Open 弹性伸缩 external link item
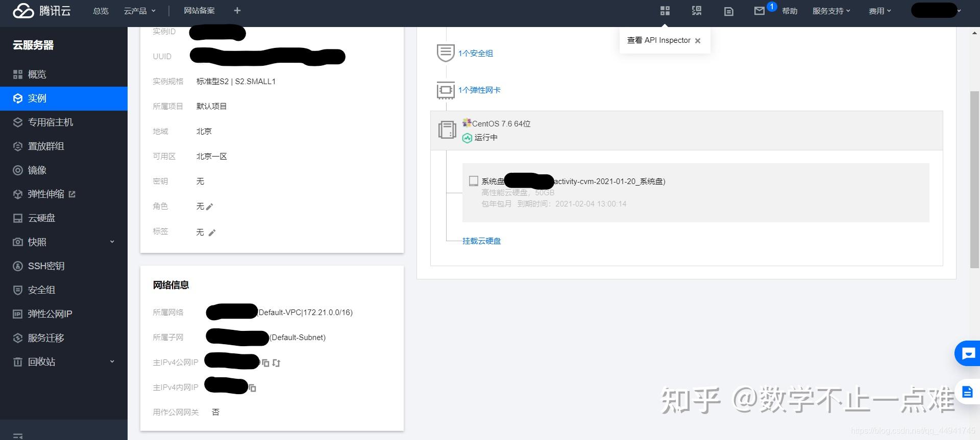 coord(64,194)
